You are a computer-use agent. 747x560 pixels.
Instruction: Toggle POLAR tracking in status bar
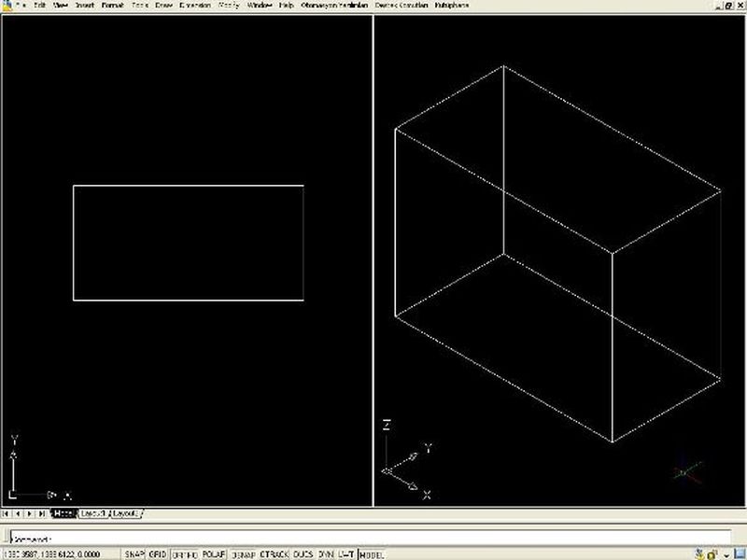(214, 553)
